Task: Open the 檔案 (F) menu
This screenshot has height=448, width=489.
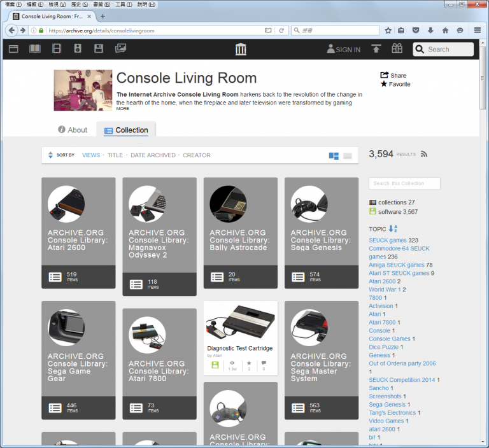Action: [13, 4]
